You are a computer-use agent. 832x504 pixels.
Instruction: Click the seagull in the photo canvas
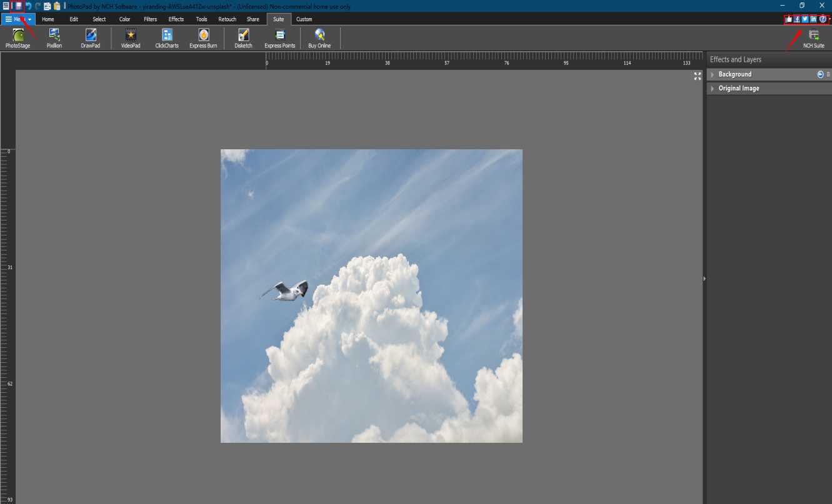click(x=285, y=291)
